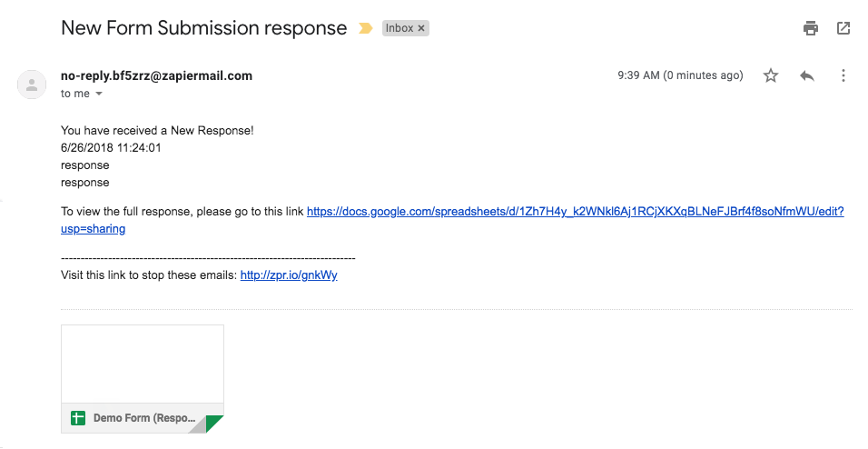Viewport: 868px width, 449px height.
Task: Click the 'New Form Submission response' subject
Action: click(203, 27)
